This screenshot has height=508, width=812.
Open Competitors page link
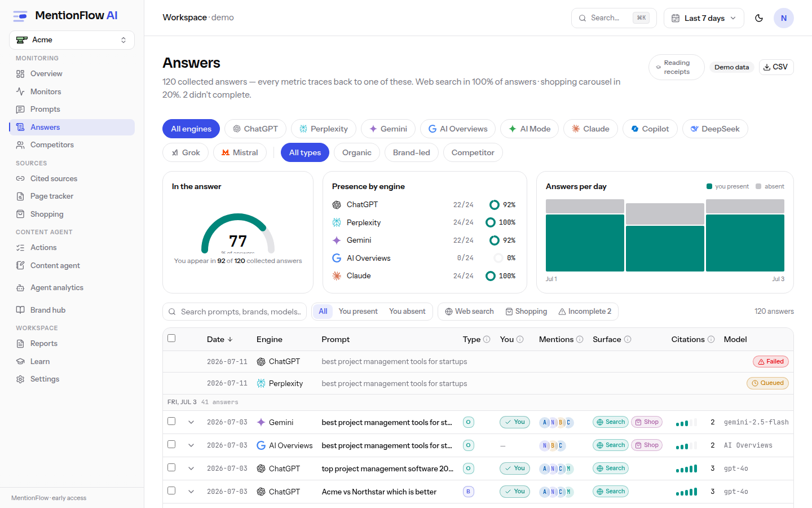click(x=72, y=144)
